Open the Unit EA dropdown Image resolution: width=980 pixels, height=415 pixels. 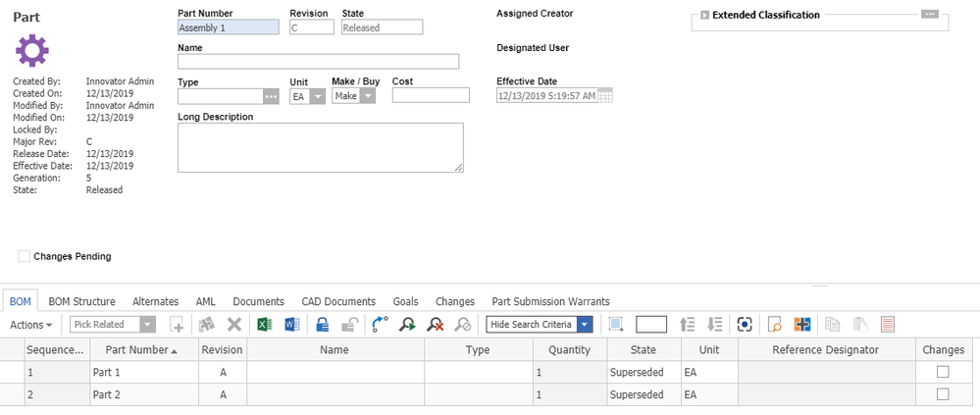(317, 96)
